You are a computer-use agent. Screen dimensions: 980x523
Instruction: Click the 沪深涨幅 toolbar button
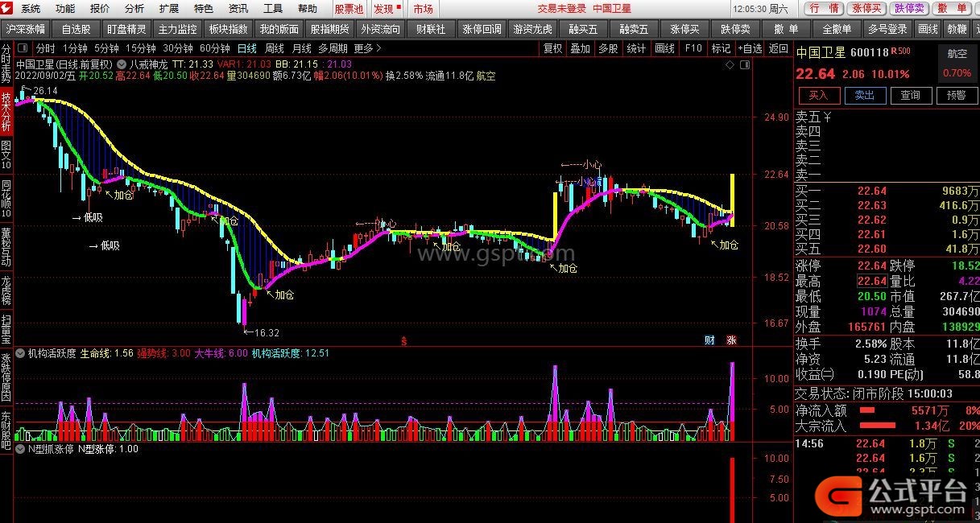(26, 29)
